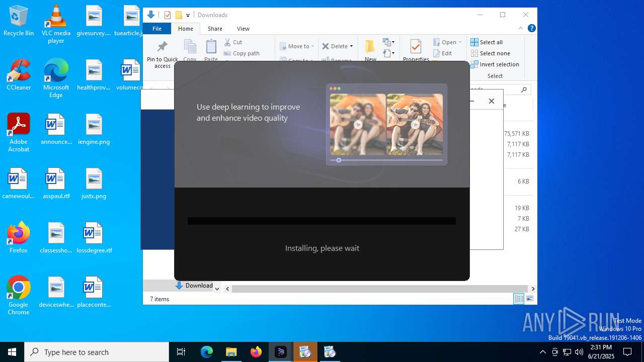Select the placeconte document on the desktop
Screen dimensions: 644x362
94,292
